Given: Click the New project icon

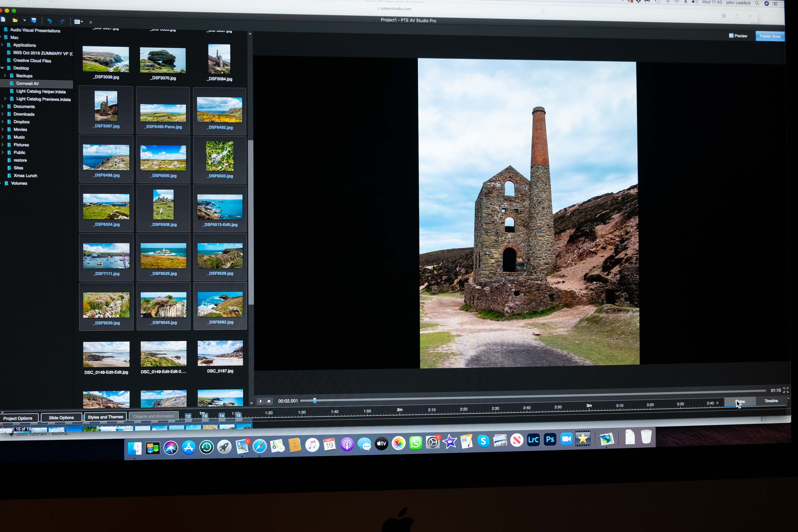Looking at the screenshot, I should 3,19.
